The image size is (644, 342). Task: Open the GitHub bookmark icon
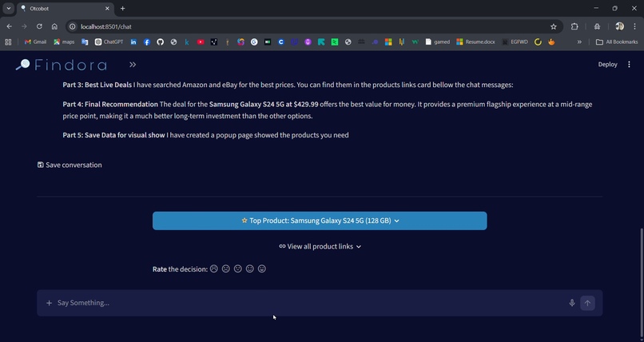point(160,42)
